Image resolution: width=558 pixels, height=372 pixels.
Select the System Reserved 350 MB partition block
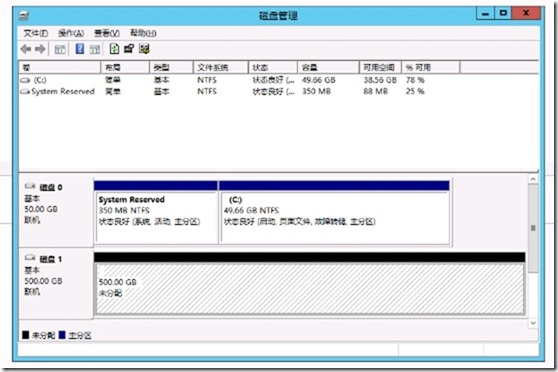156,213
